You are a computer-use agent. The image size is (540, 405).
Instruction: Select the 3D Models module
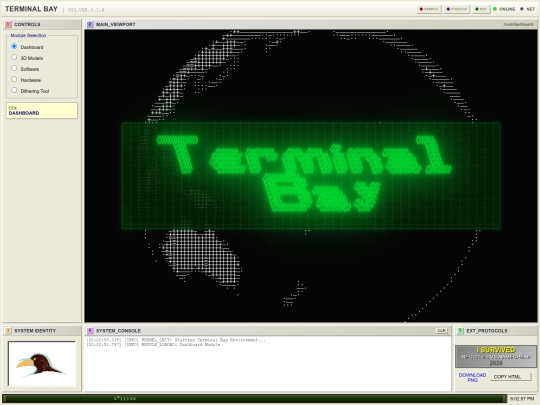click(14, 58)
